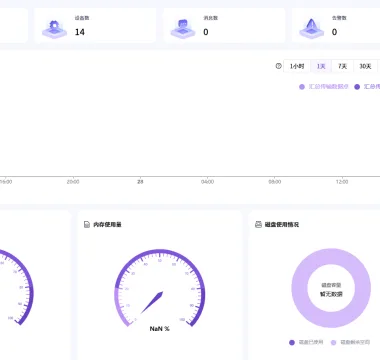Screen dimensions: 380x360
Task: Click the message count value 0
Action: pyautogui.click(x=206, y=32)
